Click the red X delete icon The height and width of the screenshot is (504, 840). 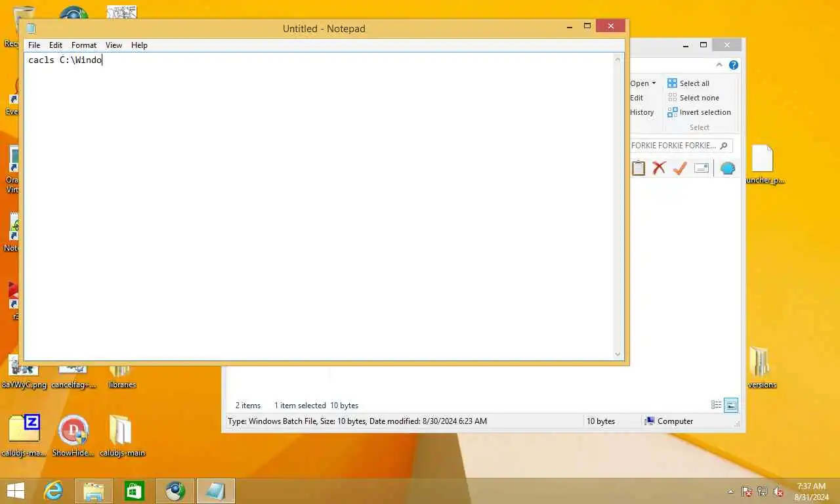[x=659, y=168]
